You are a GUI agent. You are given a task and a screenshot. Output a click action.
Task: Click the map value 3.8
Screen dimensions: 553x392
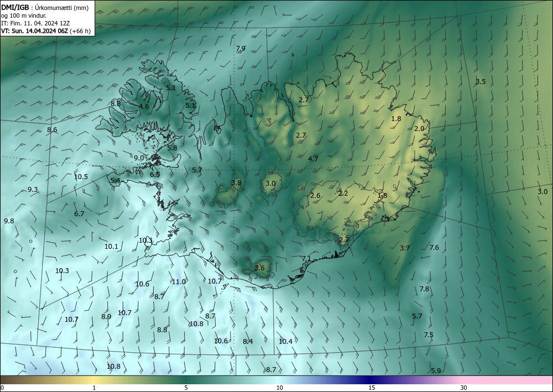(x=236, y=182)
